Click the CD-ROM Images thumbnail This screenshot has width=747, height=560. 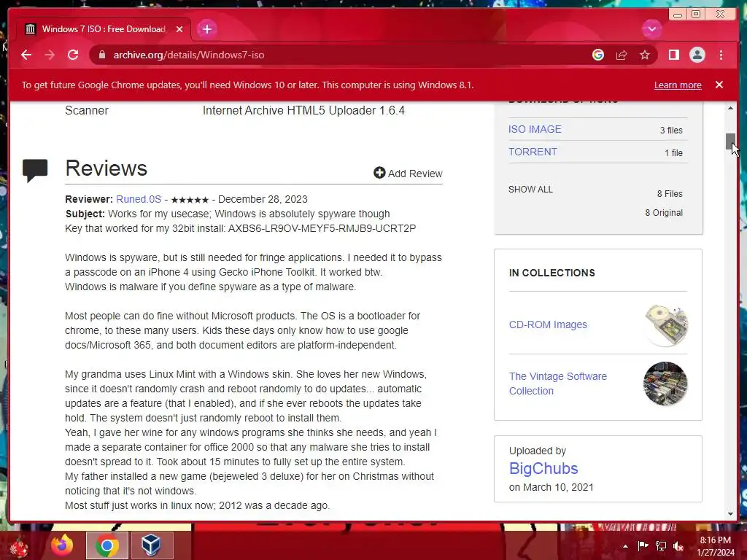[x=665, y=324]
